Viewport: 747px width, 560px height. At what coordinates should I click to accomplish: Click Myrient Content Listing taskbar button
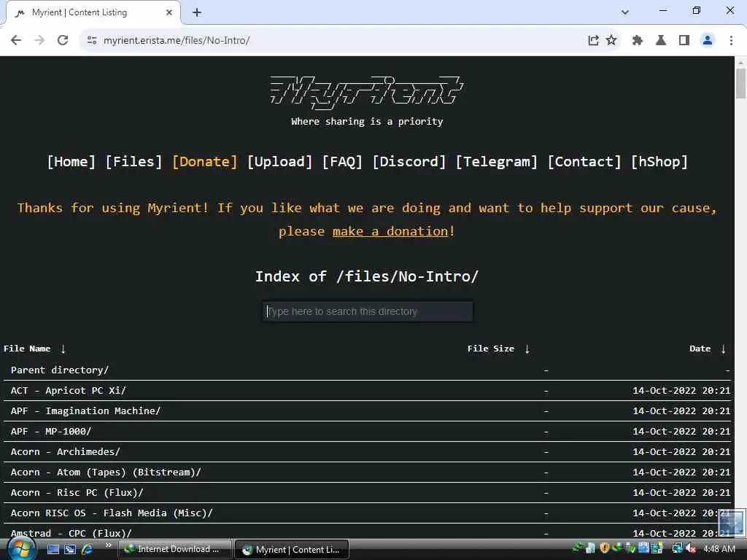click(x=292, y=550)
